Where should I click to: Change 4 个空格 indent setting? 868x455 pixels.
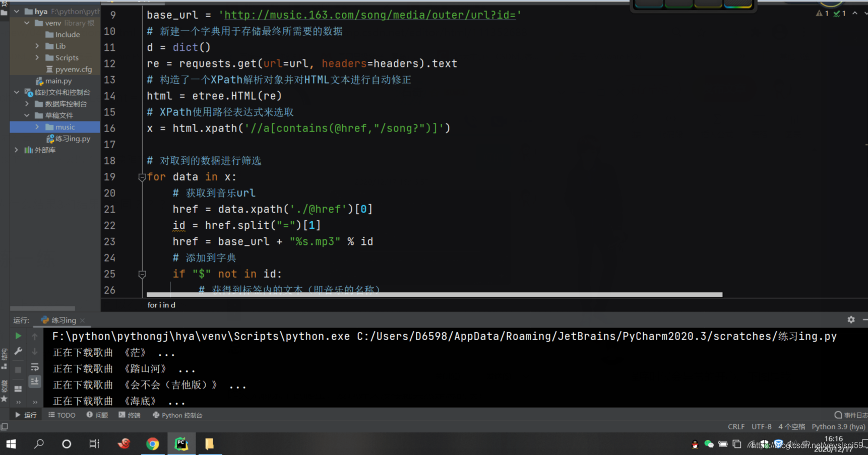tap(791, 427)
